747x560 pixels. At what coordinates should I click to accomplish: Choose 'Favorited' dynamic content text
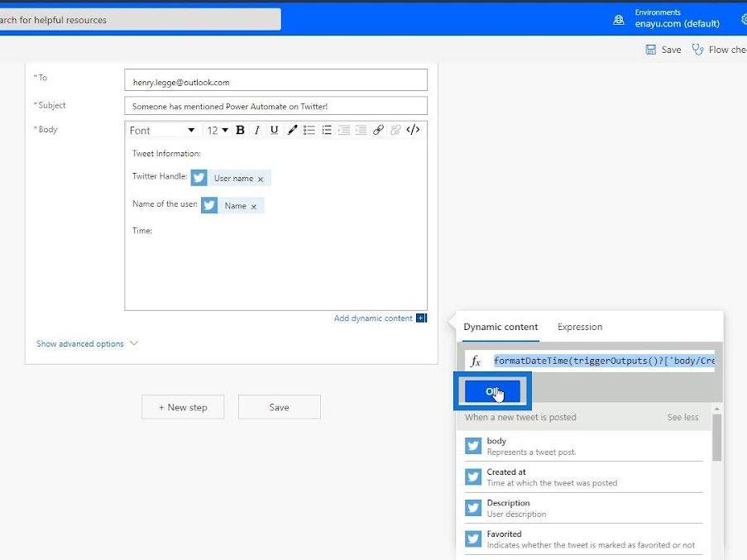[x=504, y=534]
